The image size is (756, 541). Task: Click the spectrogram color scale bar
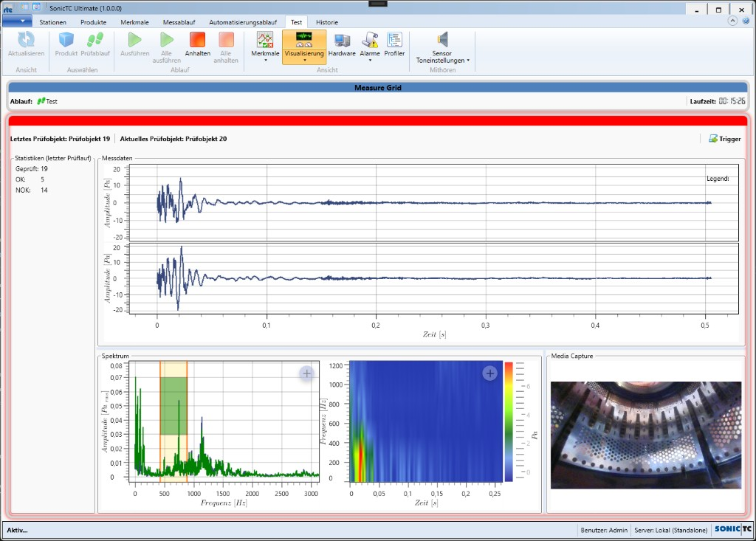[x=508, y=421]
